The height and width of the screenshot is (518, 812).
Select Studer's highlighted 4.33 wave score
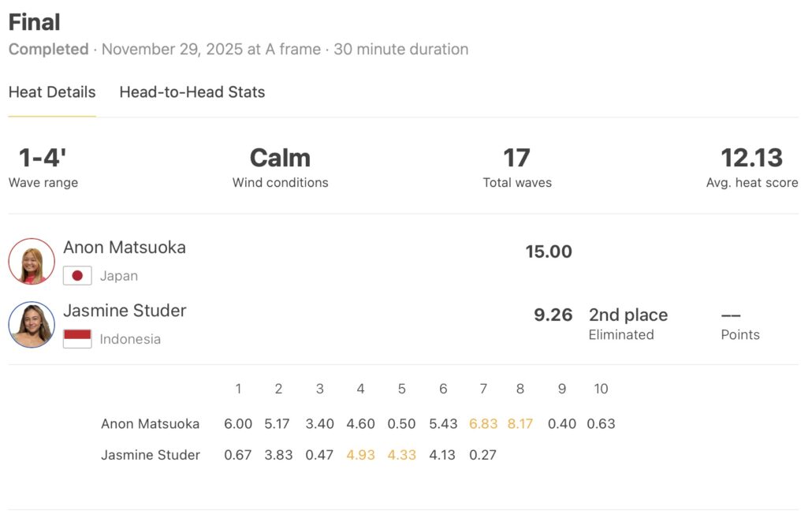401,455
